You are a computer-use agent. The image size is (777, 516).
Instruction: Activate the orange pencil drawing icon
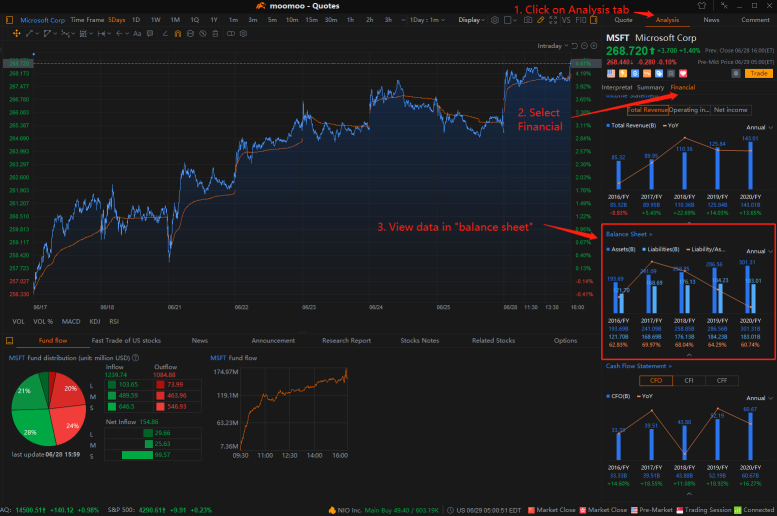541,20
